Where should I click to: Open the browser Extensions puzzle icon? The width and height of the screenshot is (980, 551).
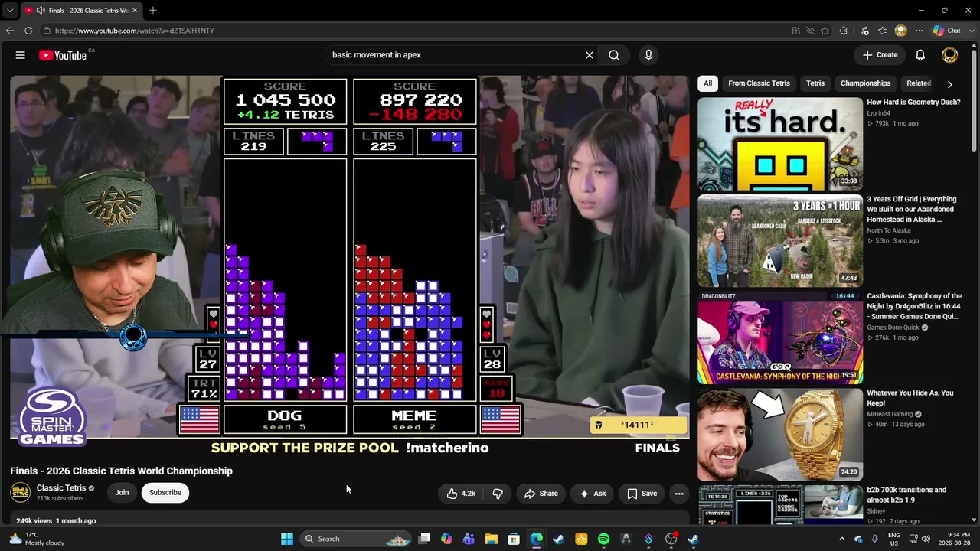pos(844,31)
